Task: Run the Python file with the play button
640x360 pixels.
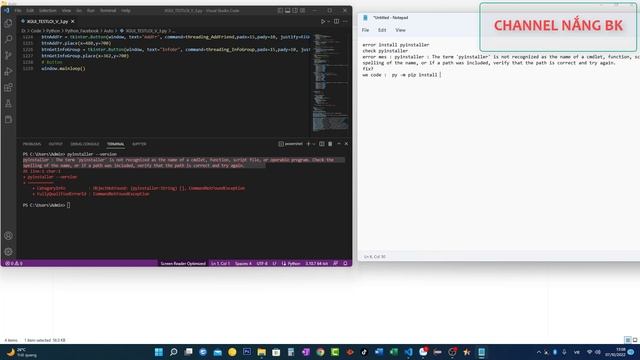Action: (322, 21)
